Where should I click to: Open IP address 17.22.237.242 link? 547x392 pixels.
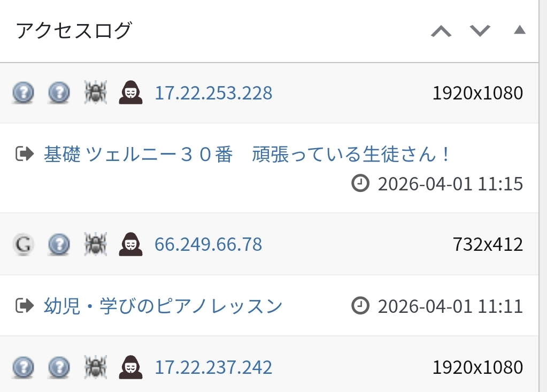213,367
